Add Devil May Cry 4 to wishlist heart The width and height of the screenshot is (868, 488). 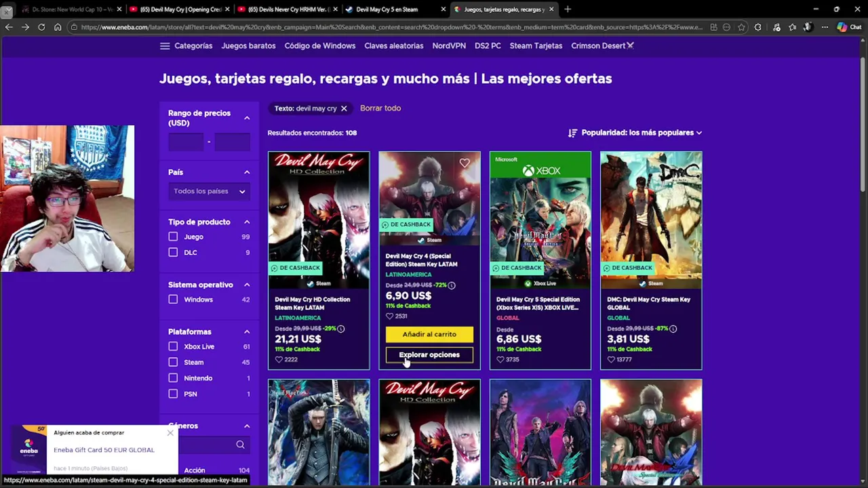click(465, 163)
